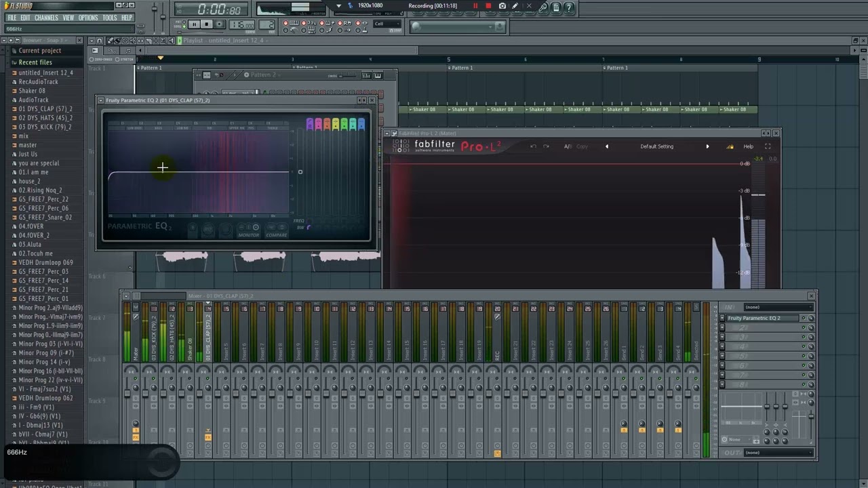The width and height of the screenshot is (868, 488).
Task: Toggle the A/B comparison in FabFilter
Action: (568, 146)
